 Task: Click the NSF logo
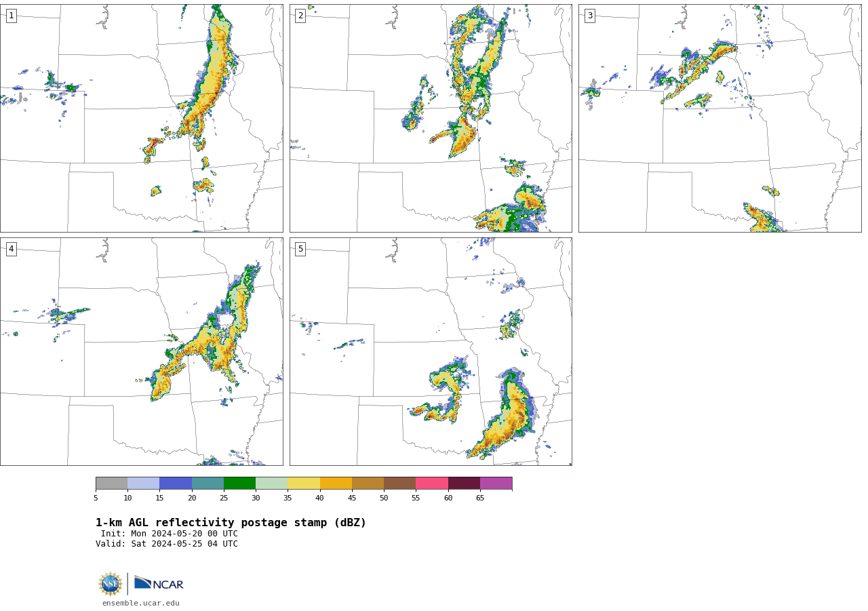111,584
